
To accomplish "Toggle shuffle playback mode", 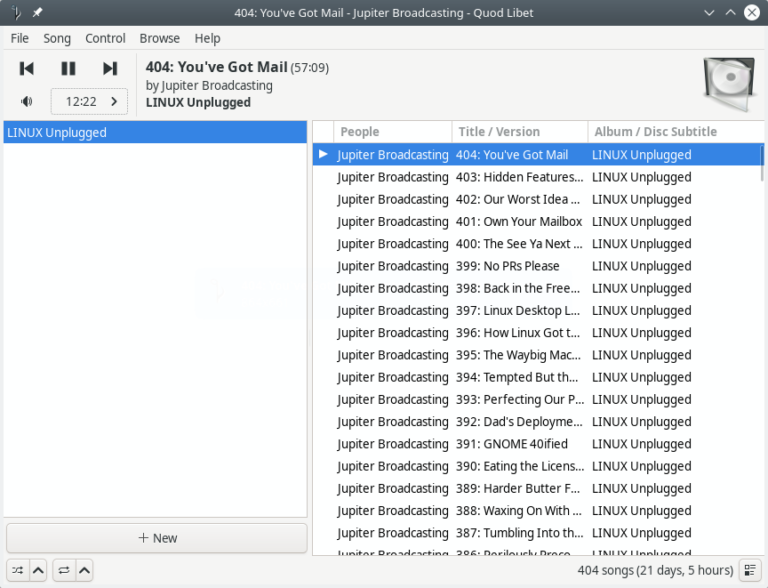I will tap(18, 570).
